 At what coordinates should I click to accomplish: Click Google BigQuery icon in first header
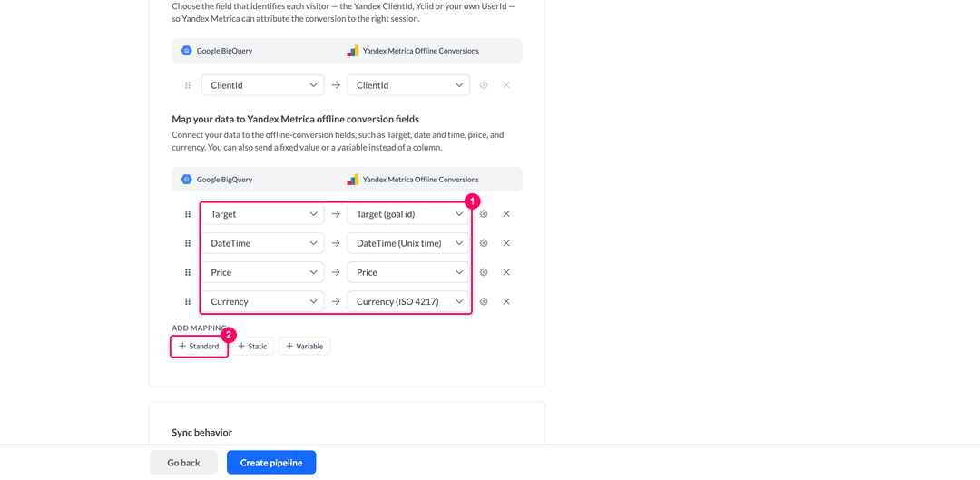click(186, 51)
